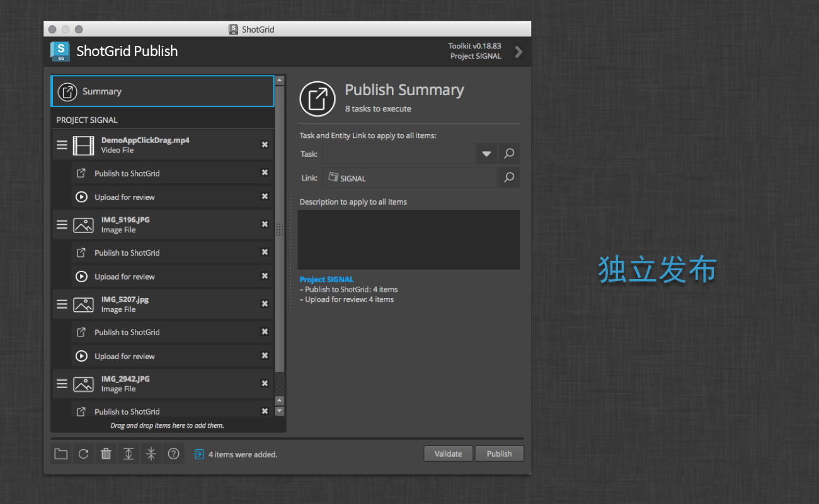Click the hamburger handle for IMG_2942.JPG
Image resolution: width=819 pixels, height=504 pixels.
click(62, 383)
